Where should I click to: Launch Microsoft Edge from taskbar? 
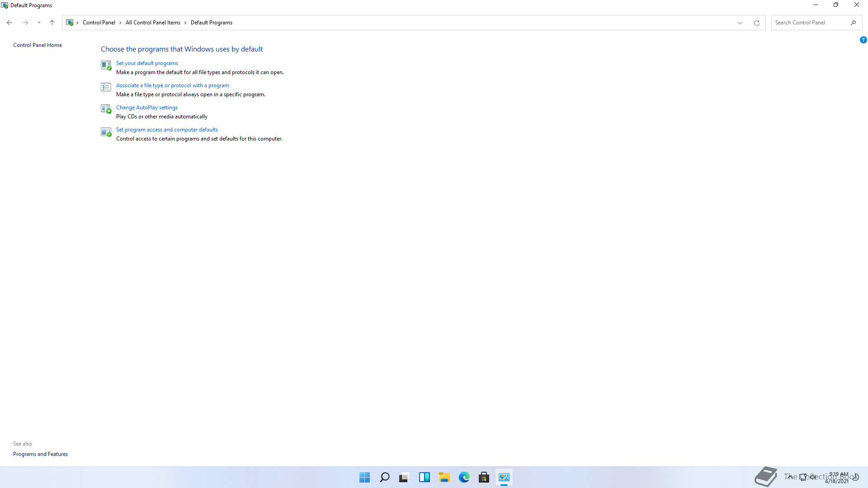tap(464, 477)
